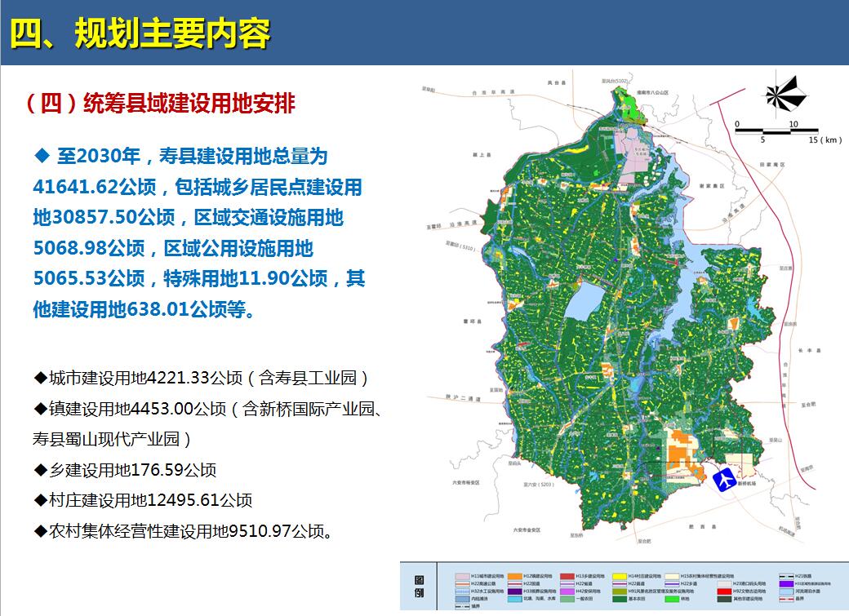This screenshot has width=849, height=616.
Task: Click the blue diamond bullet before 至2030年
Action: click(x=42, y=155)
